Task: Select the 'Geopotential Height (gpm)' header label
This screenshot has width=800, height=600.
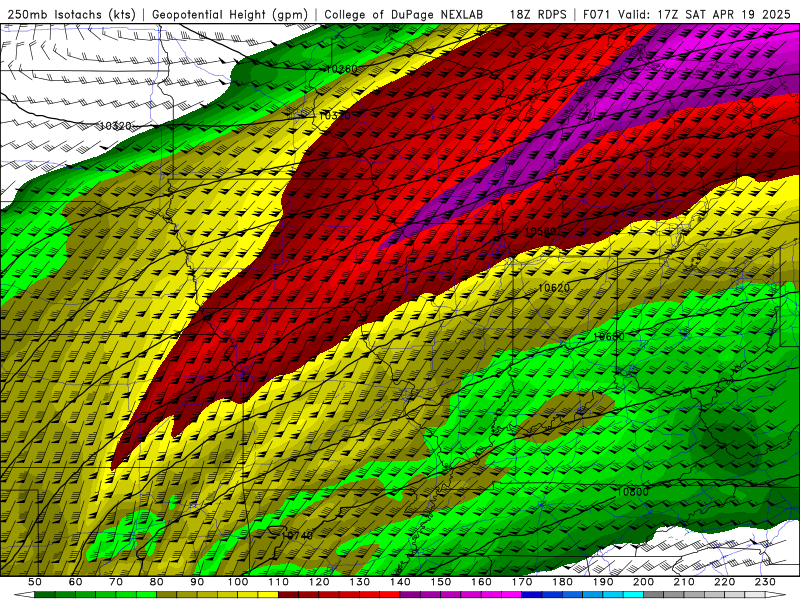Action: click(230, 15)
